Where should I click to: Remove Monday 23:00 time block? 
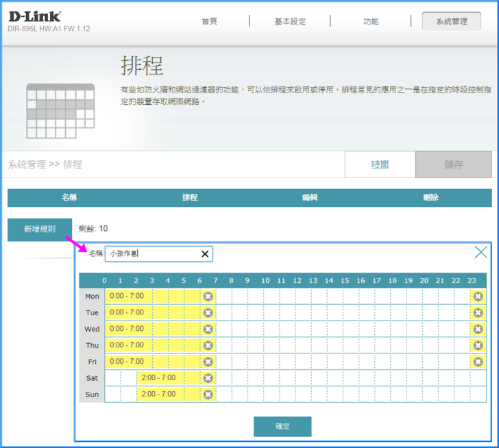[x=478, y=297]
